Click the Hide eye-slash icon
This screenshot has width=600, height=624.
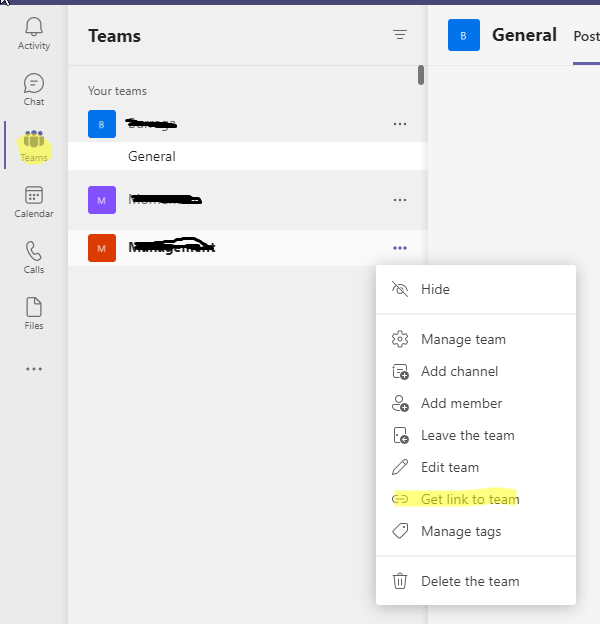click(400, 289)
